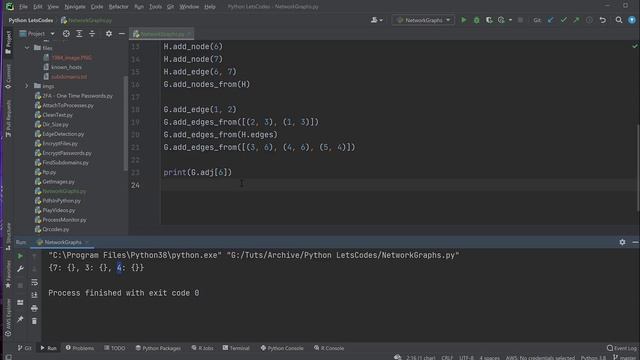
Task: Clear Run console with trash icon
Action: point(34,321)
